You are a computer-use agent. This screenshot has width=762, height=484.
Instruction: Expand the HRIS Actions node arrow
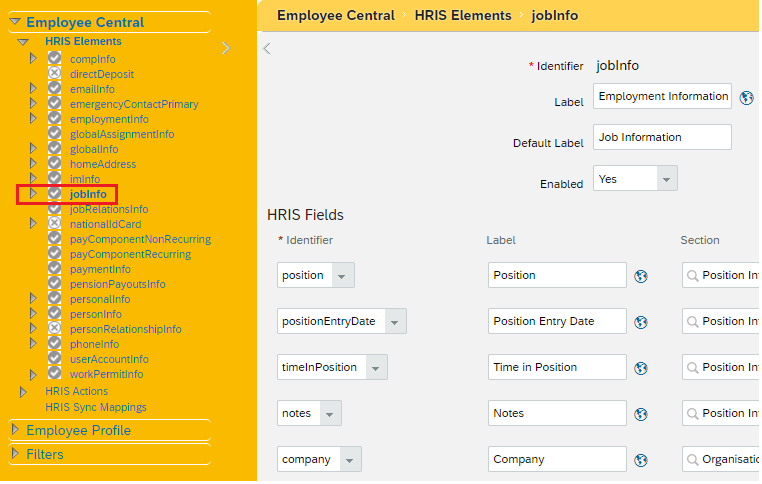[23, 392]
